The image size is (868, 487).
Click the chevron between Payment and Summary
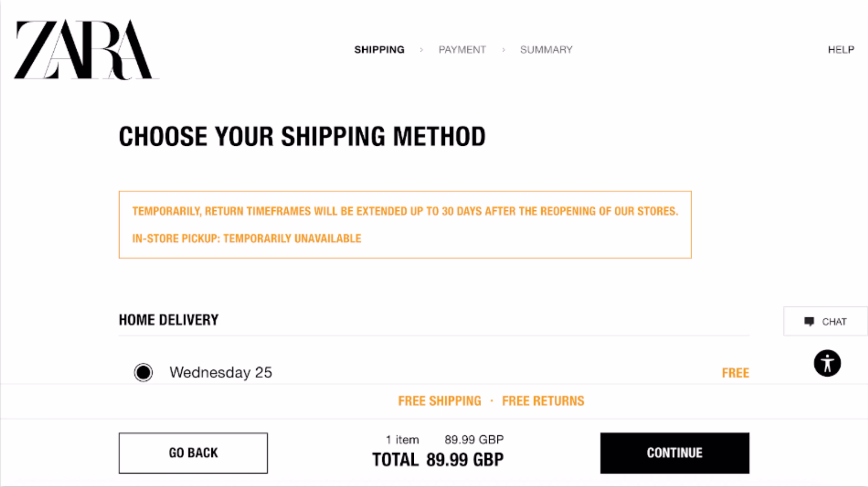point(503,50)
